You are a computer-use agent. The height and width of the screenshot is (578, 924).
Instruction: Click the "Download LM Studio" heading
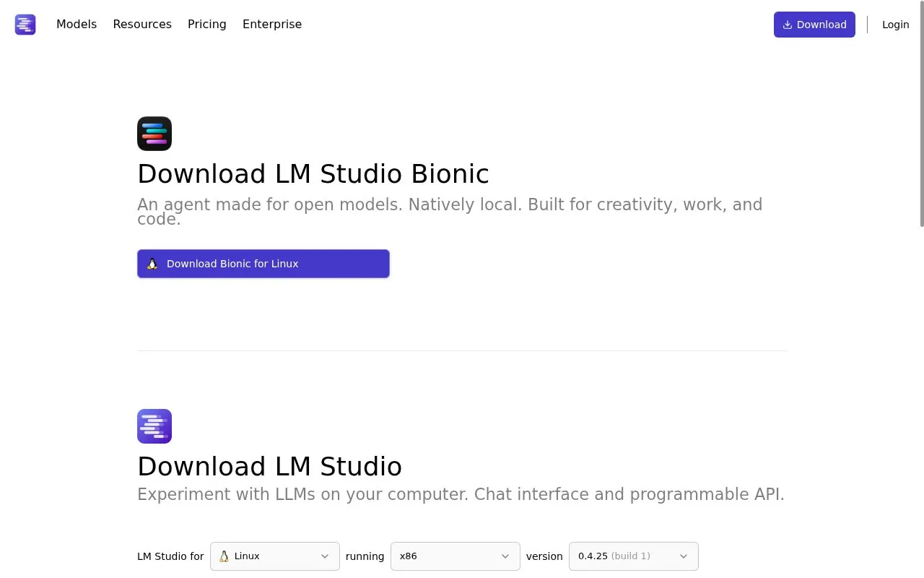click(x=269, y=467)
